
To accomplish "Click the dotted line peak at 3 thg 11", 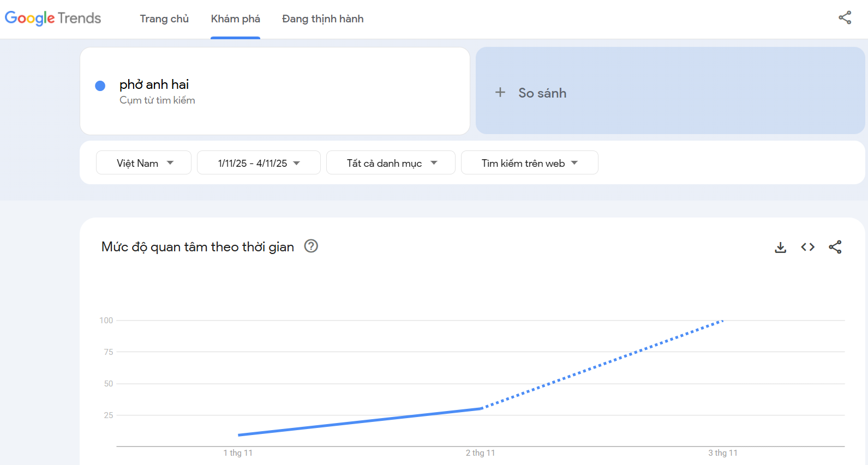I will click(722, 321).
